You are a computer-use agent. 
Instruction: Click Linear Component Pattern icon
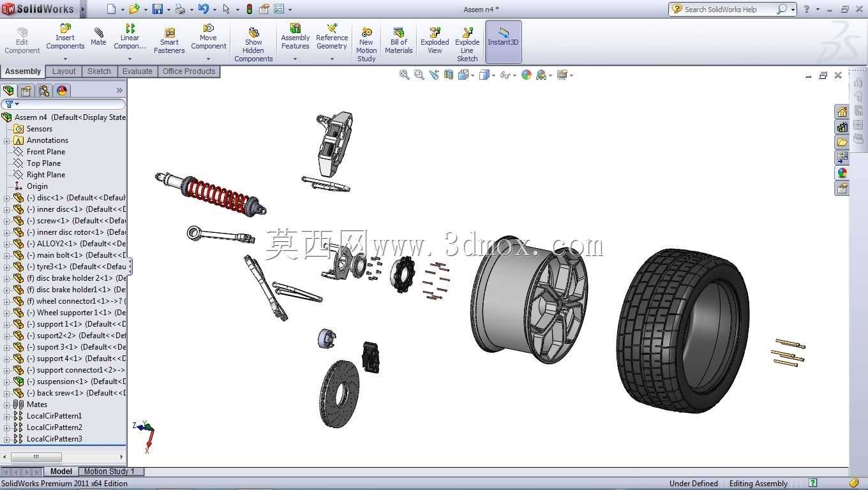tap(130, 36)
